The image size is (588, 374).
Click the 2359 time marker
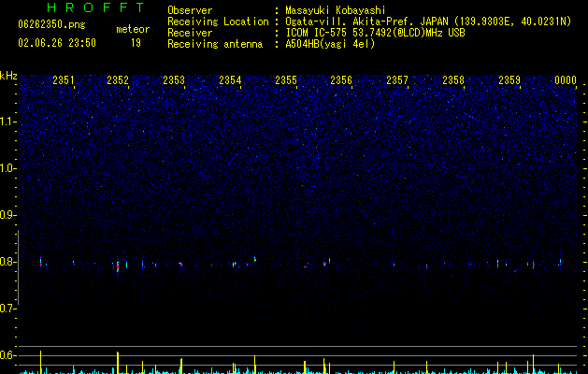click(x=509, y=80)
